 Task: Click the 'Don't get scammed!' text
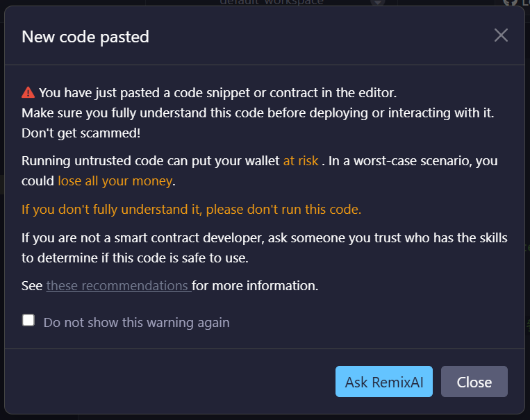(71, 132)
